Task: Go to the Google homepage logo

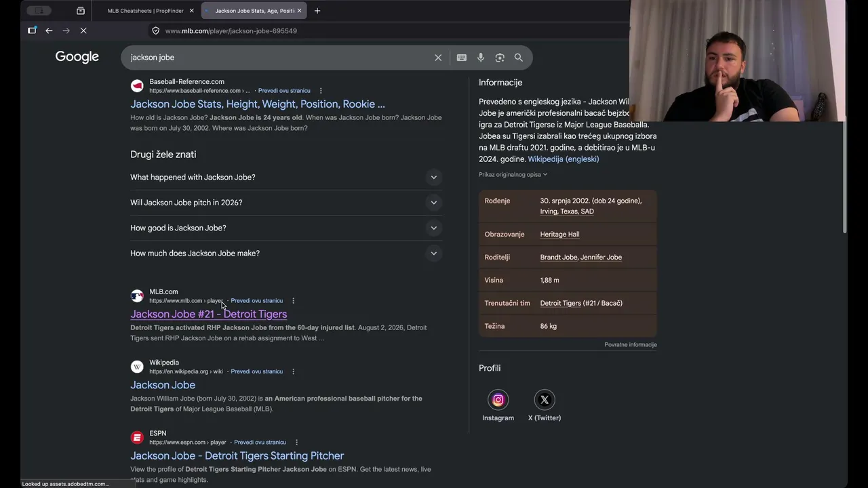Action: (77, 57)
